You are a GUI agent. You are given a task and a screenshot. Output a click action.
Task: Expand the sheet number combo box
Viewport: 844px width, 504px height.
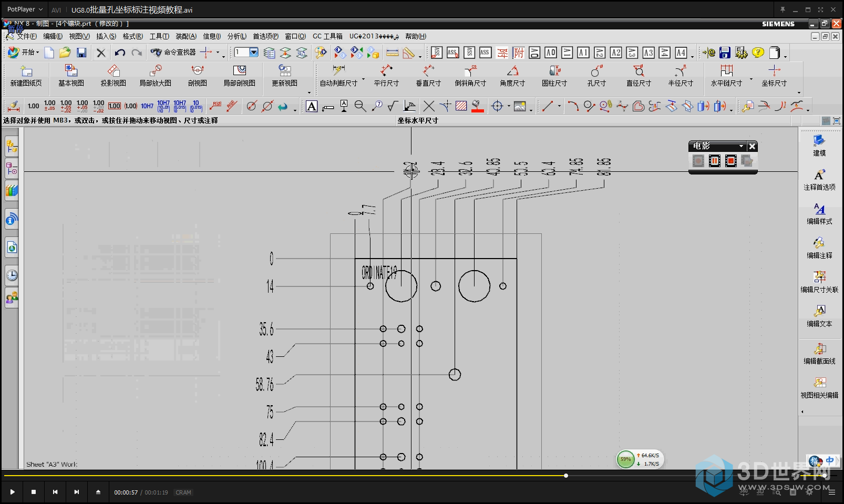(254, 53)
